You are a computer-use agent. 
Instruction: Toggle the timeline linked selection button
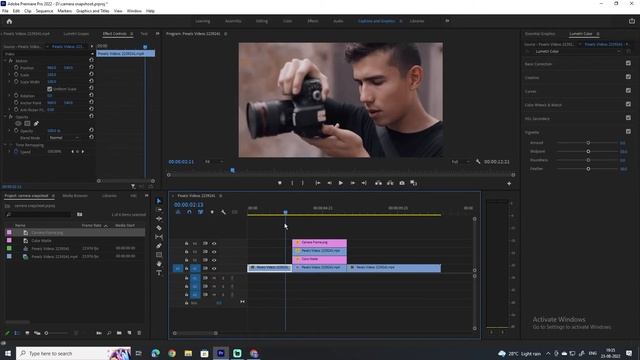200,212
